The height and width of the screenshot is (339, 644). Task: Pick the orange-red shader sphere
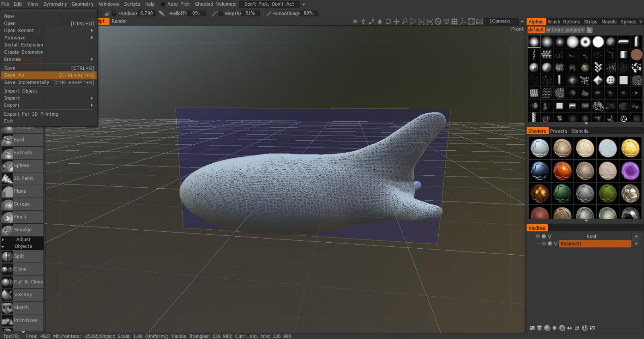[562, 171]
